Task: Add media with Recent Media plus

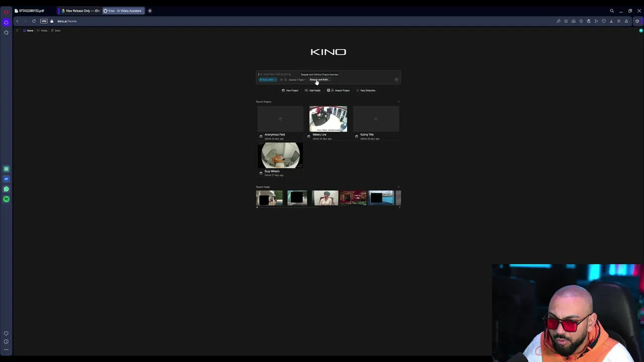Action: 398,187
